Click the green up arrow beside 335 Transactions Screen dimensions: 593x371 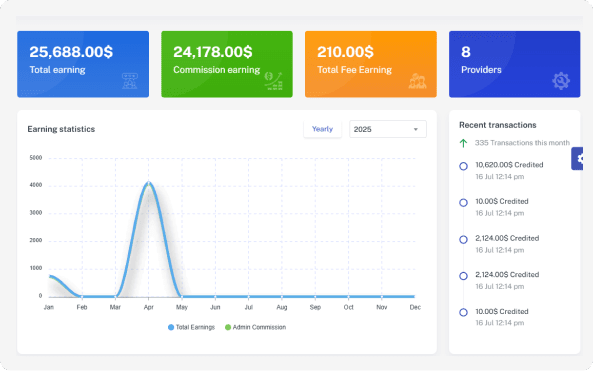click(463, 143)
